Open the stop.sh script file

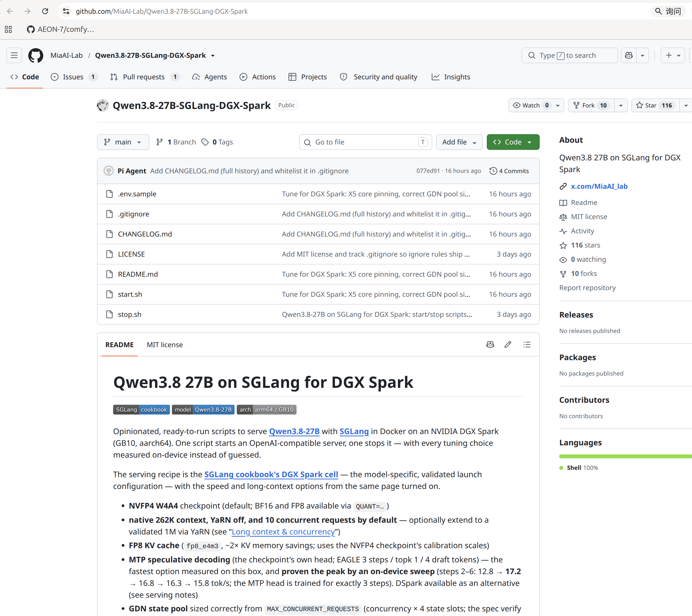(130, 314)
